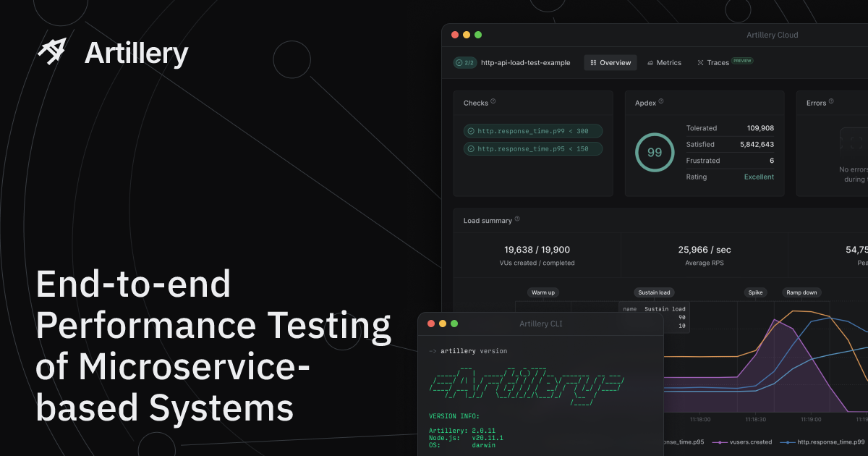Click the Apdex 99 circular progress ring
This screenshot has height=456, width=868.
pos(654,152)
